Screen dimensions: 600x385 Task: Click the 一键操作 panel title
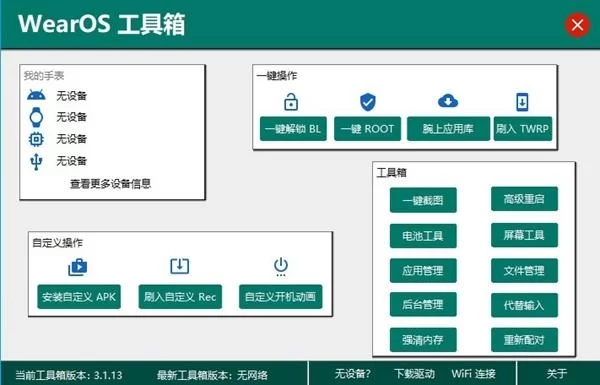[277, 76]
